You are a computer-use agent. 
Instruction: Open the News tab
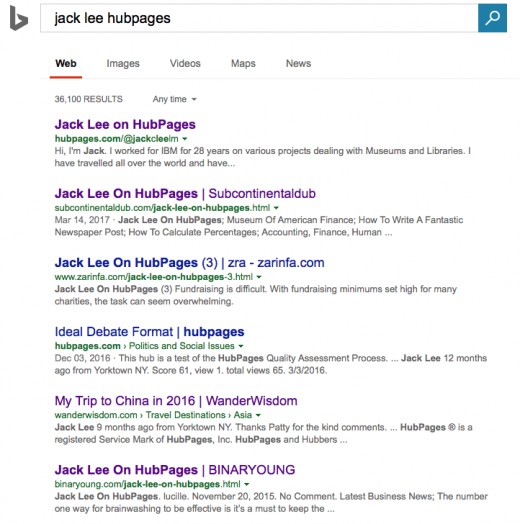[x=298, y=63]
